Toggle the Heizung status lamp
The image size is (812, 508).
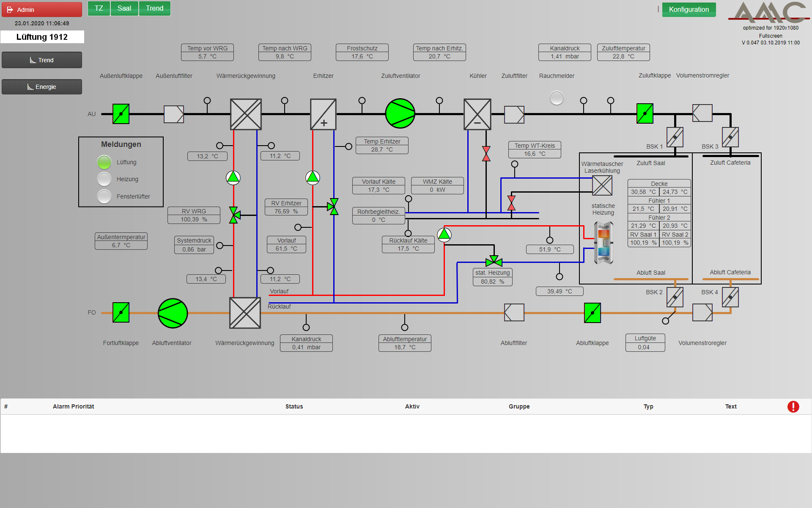point(104,179)
